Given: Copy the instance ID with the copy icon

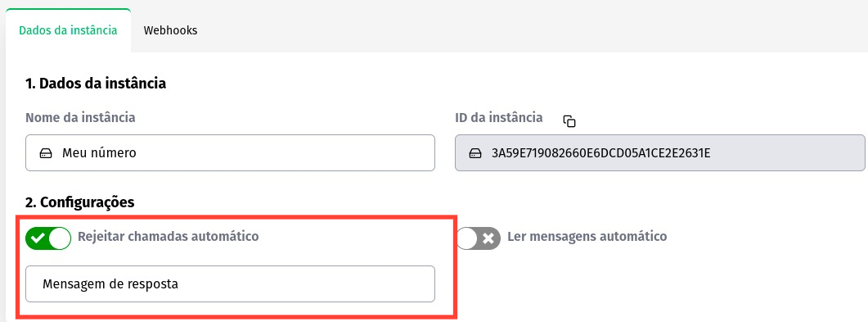Looking at the screenshot, I should pyautogui.click(x=569, y=121).
